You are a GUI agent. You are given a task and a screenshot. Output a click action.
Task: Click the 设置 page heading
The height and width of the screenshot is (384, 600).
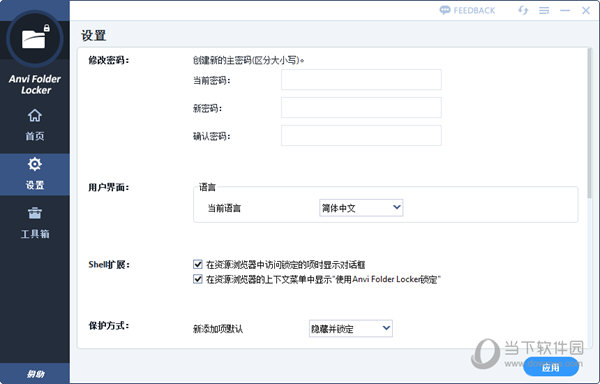click(93, 35)
